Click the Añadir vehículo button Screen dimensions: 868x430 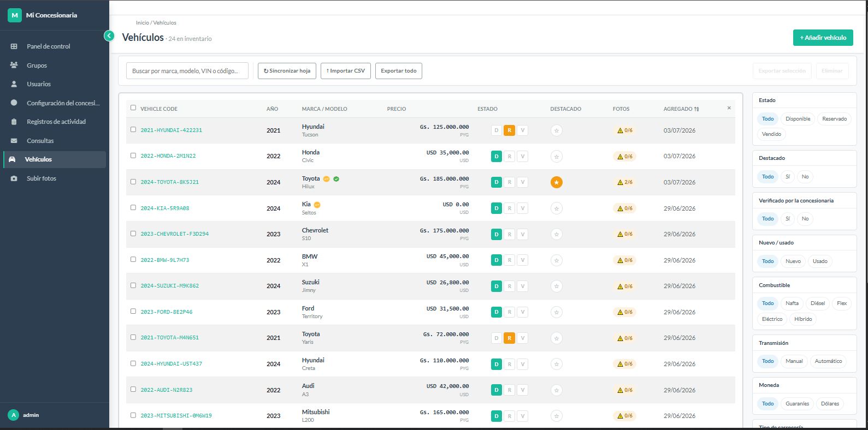pyautogui.click(x=823, y=38)
